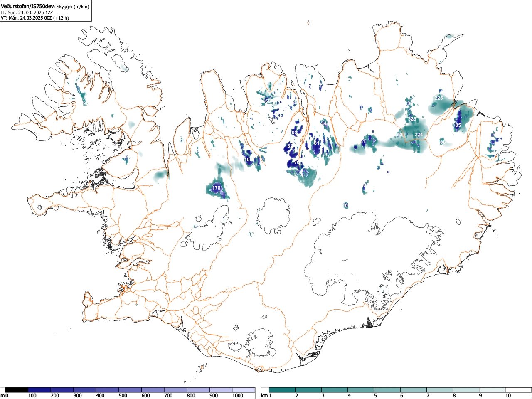Select the 100–200 m navy legend swatch

coord(39,390)
